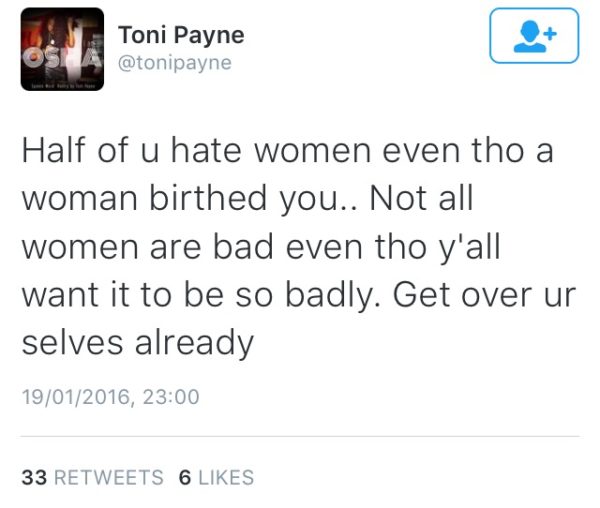Click the plus sign on follow icon

[550, 34]
